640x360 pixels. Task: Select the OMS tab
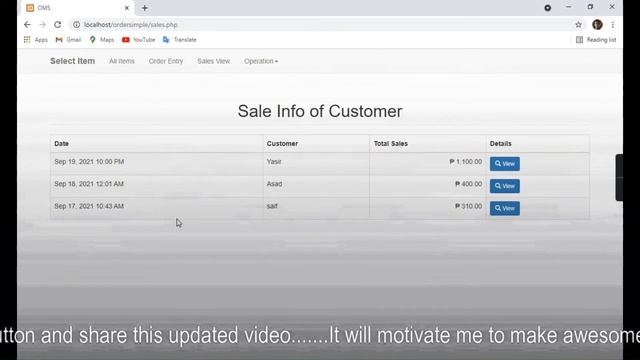coord(78,8)
